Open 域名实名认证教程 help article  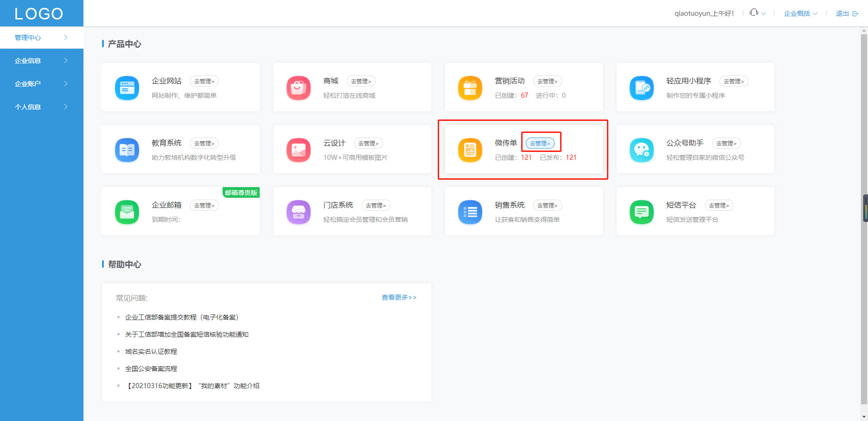pos(150,351)
